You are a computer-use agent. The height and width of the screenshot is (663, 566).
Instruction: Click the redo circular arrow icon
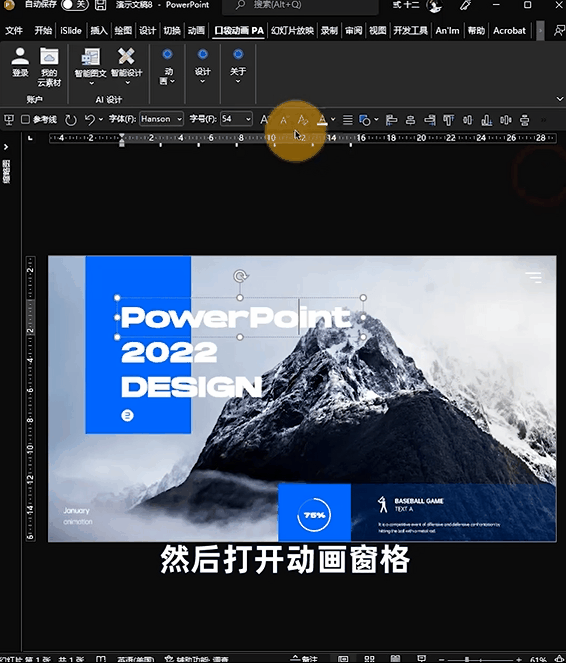71,120
